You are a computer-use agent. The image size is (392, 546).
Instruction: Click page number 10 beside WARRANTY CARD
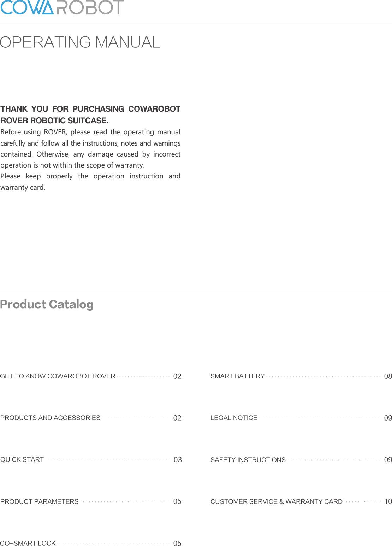tap(388, 501)
